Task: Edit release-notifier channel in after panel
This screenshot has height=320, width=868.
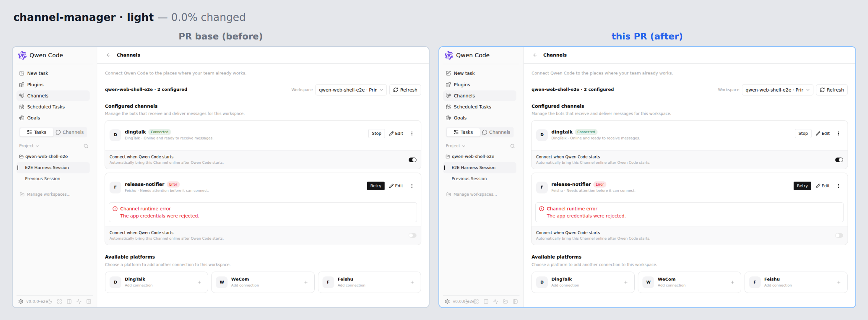Action: pos(823,186)
